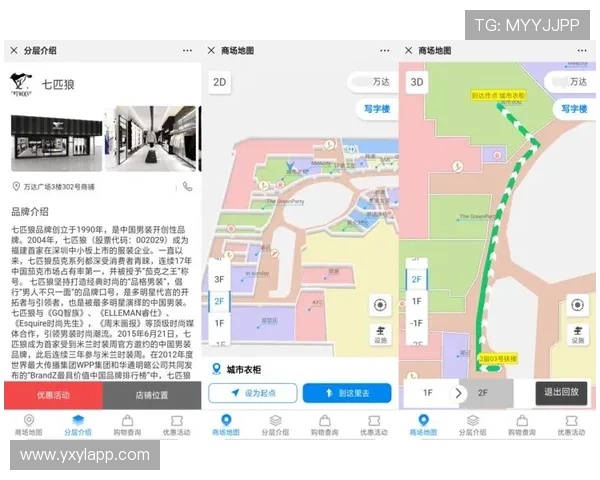600x480 pixels.
Task: Toggle the 2D view button on the map
Action: 220,82
